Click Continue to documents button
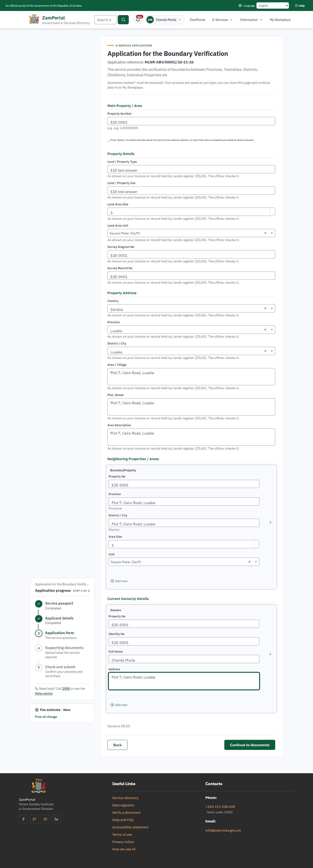The height and width of the screenshot is (868, 313). [250, 745]
